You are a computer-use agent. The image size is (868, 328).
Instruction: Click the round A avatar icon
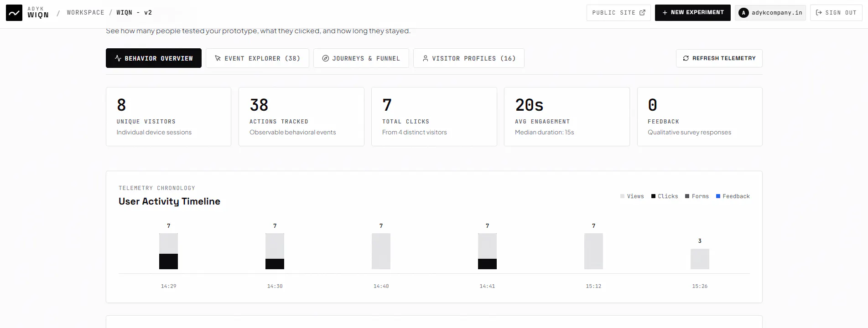743,13
